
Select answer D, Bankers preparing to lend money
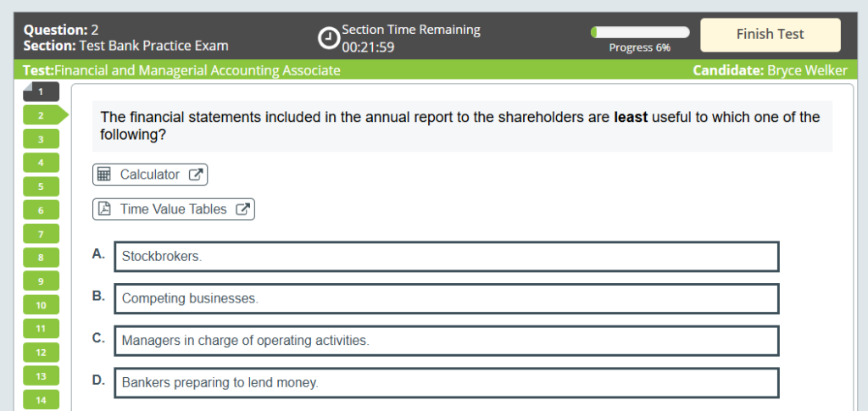click(445, 383)
